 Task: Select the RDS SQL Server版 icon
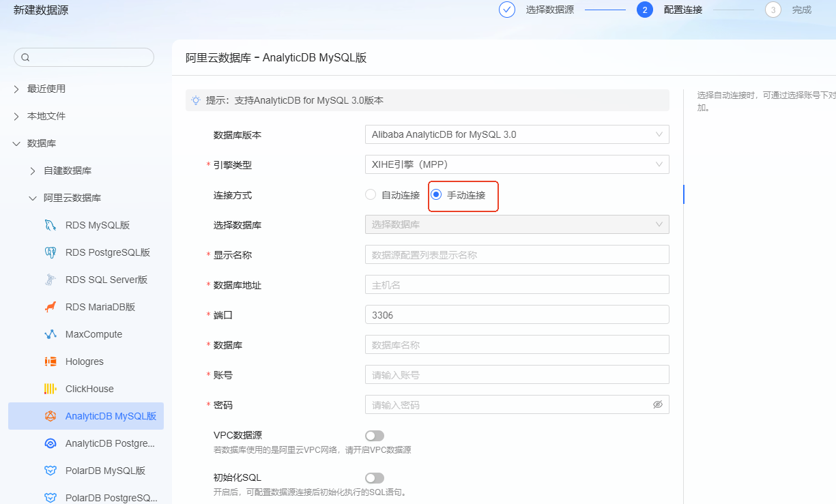pos(50,280)
